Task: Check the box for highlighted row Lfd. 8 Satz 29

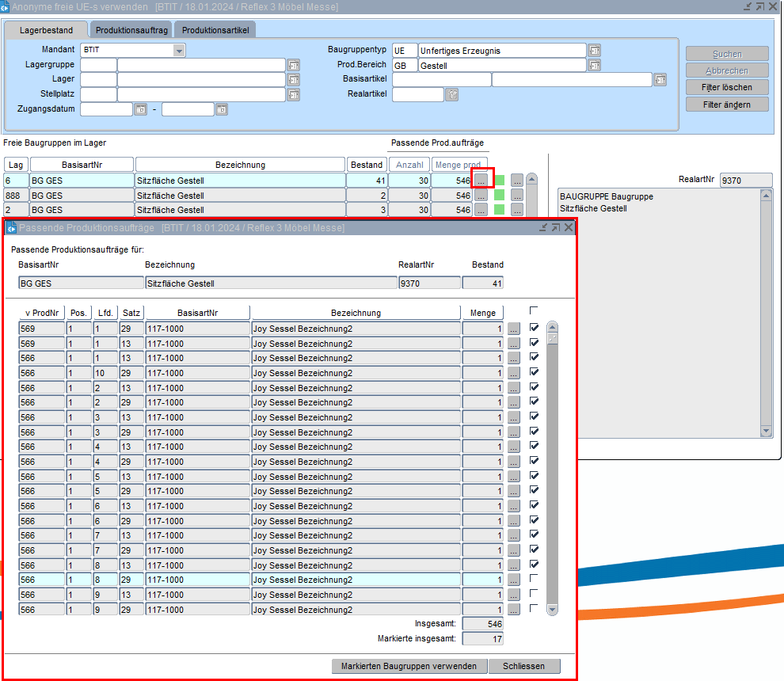Action: pos(534,579)
